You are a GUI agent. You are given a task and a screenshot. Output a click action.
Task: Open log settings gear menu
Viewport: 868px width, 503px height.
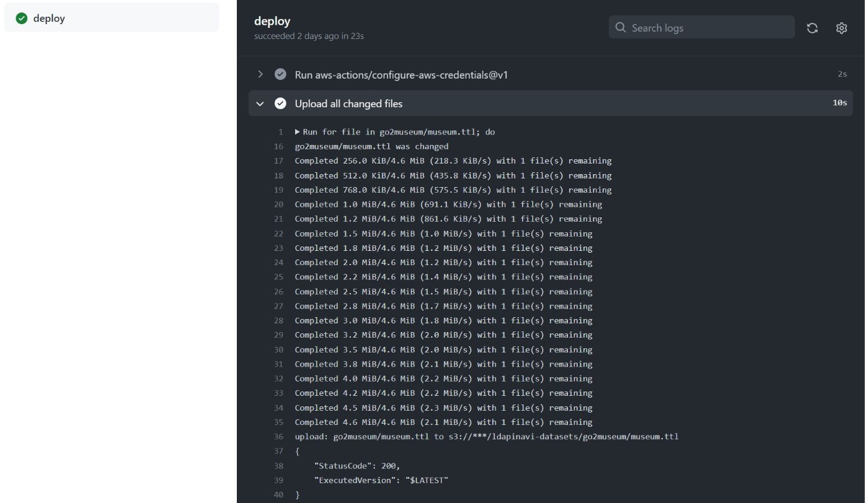click(841, 28)
